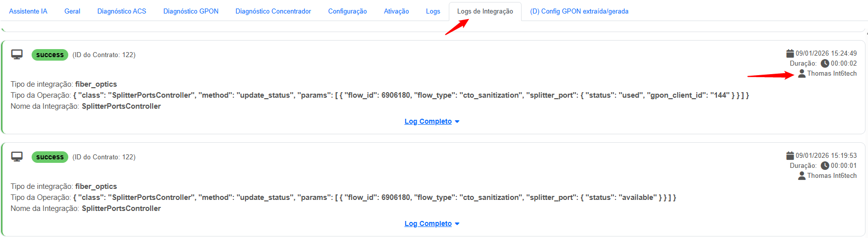
Task: Switch to the Diagnóstico GPON tab
Action: point(191,11)
